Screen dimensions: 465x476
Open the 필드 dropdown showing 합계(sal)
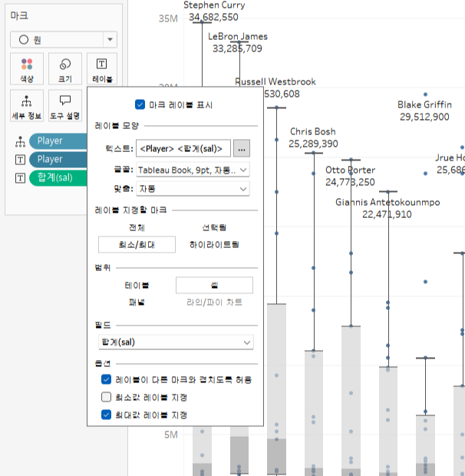pyautogui.click(x=176, y=342)
